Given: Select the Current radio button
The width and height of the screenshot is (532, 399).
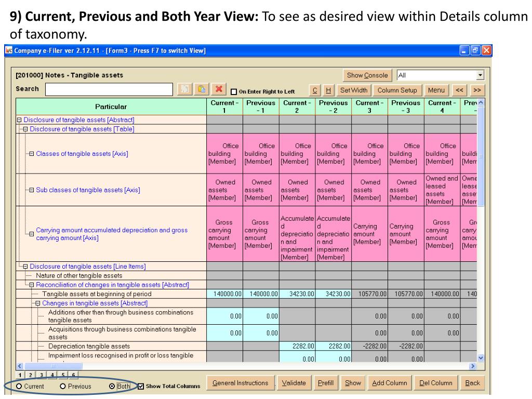Looking at the screenshot, I should 19,386.
